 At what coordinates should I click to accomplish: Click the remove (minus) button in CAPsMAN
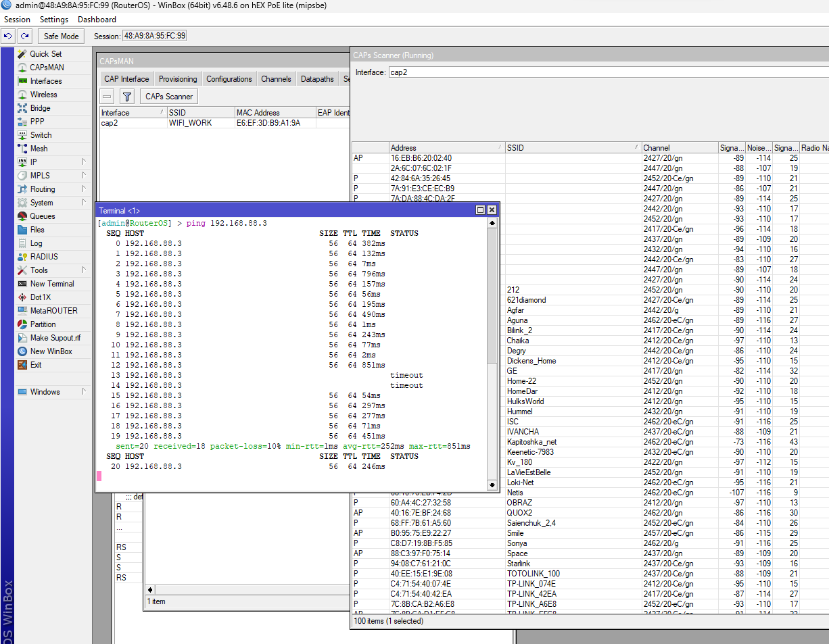pos(108,97)
